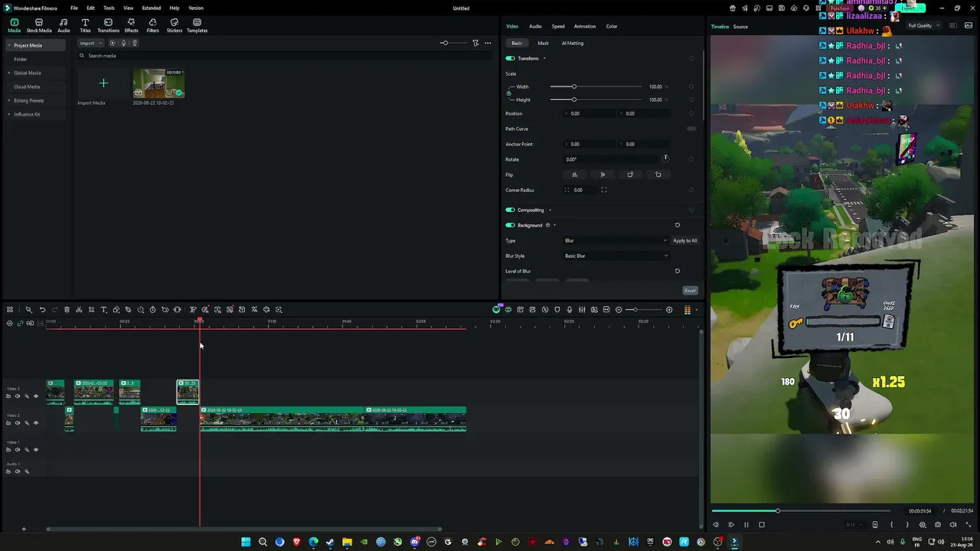Step back one frame in preview

pyautogui.click(x=716, y=525)
